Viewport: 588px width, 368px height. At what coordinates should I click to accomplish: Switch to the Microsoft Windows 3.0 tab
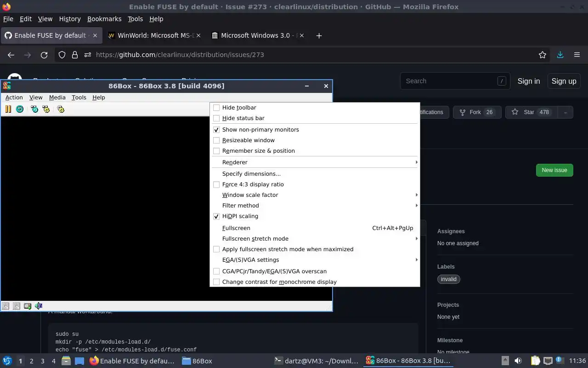tap(259, 35)
